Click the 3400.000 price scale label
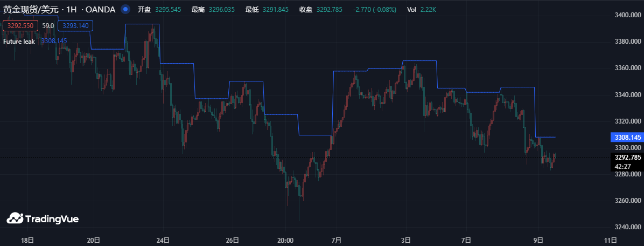 [627, 15]
